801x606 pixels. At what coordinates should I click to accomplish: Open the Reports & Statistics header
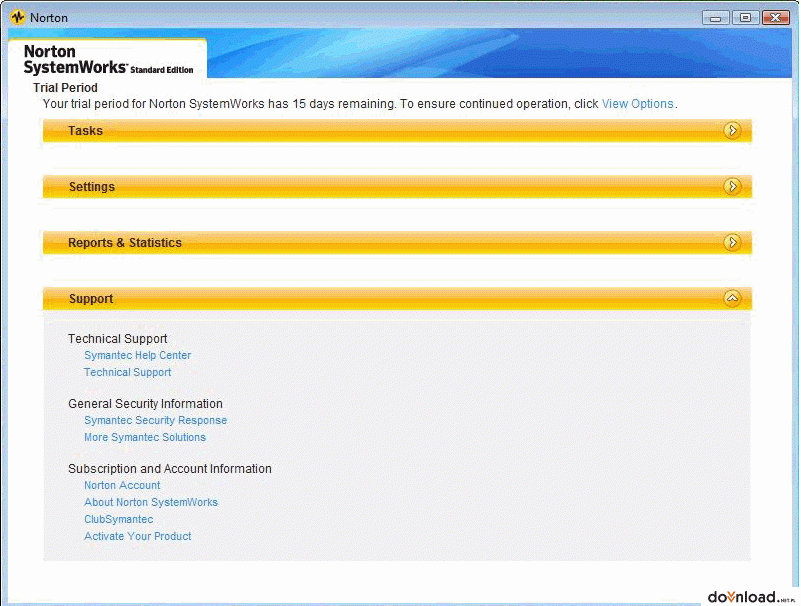(x=397, y=242)
